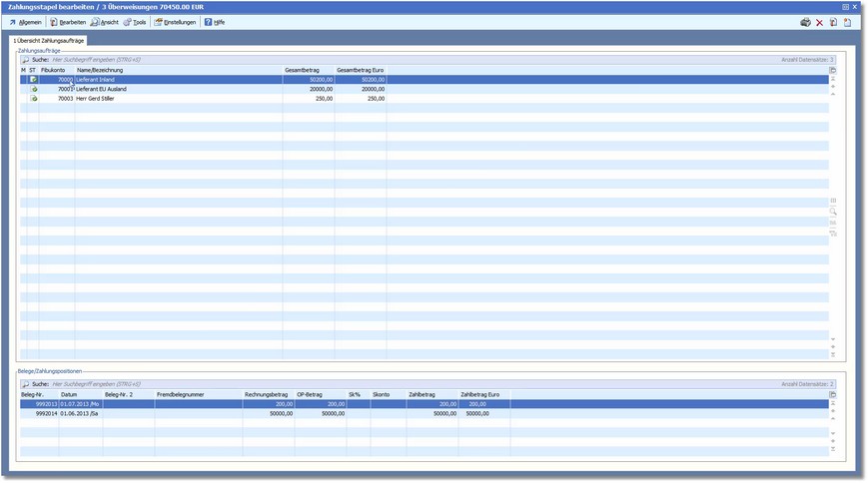Click the status icon of Lieferant Inland
Image resolution: width=868 pixels, height=483 pixels.
(x=33, y=79)
